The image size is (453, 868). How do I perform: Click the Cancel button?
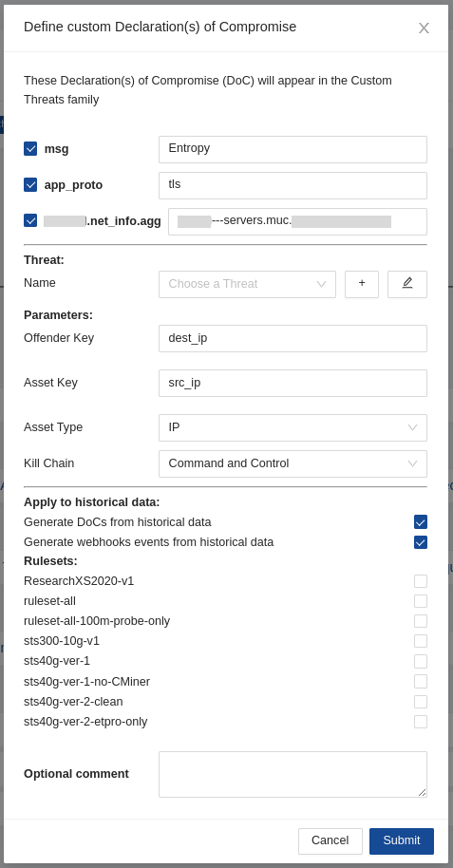(330, 840)
